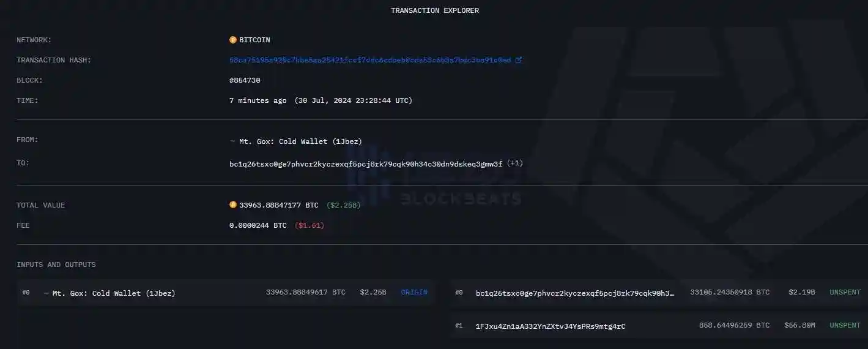Open external link icon beside transaction hash

point(519,60)
